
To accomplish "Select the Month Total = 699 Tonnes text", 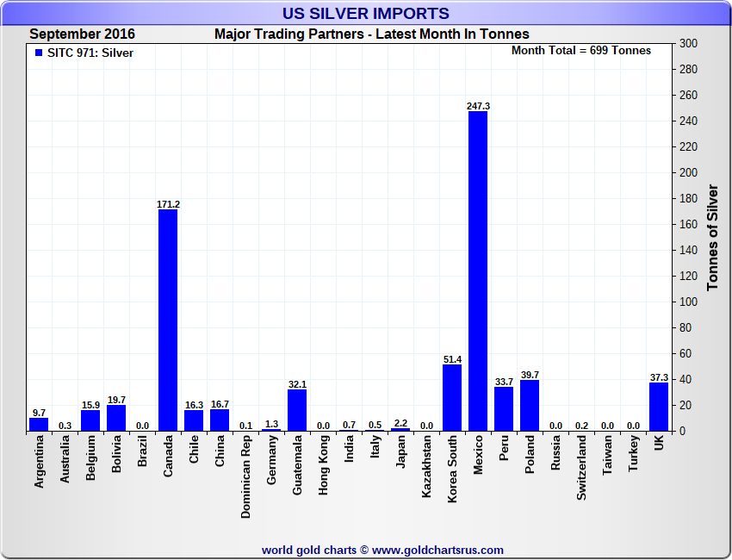I will pyautogui.click(x=581, y=51).
